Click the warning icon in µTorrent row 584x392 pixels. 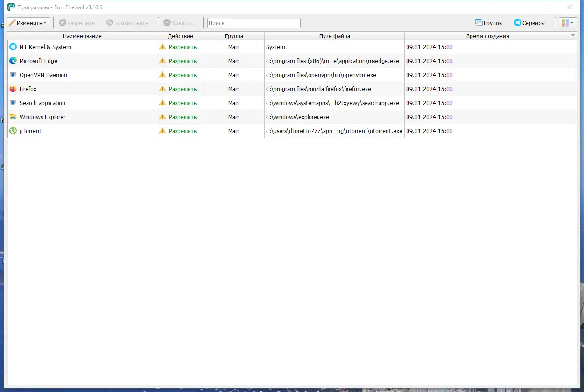tap(162, 131)
